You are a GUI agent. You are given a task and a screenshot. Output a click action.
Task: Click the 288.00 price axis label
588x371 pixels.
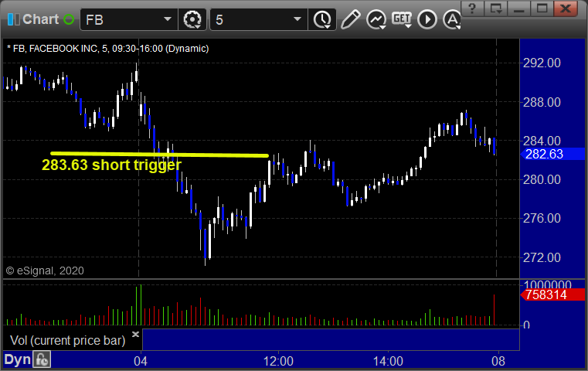[542, 102]
